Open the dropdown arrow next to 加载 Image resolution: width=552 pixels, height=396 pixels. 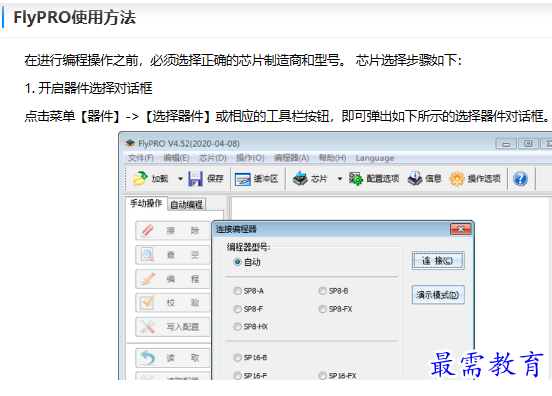(x=180, y=179)
